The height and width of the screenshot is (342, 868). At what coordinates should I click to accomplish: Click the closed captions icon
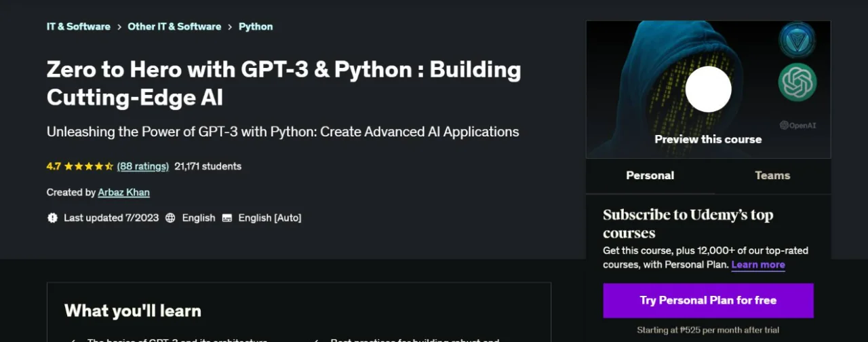226,218
